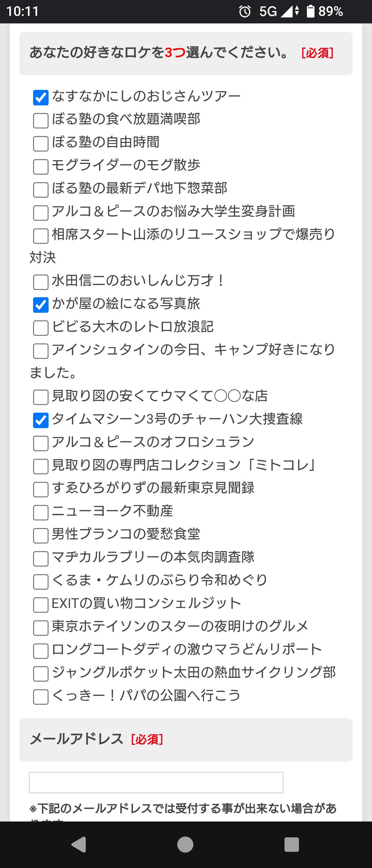Image resolution: width=372 pixels, height=868 pixels.
Task: Uncheck かが屋の絵になる写真旅 checkbox
Action: click(x=41, y=305)
